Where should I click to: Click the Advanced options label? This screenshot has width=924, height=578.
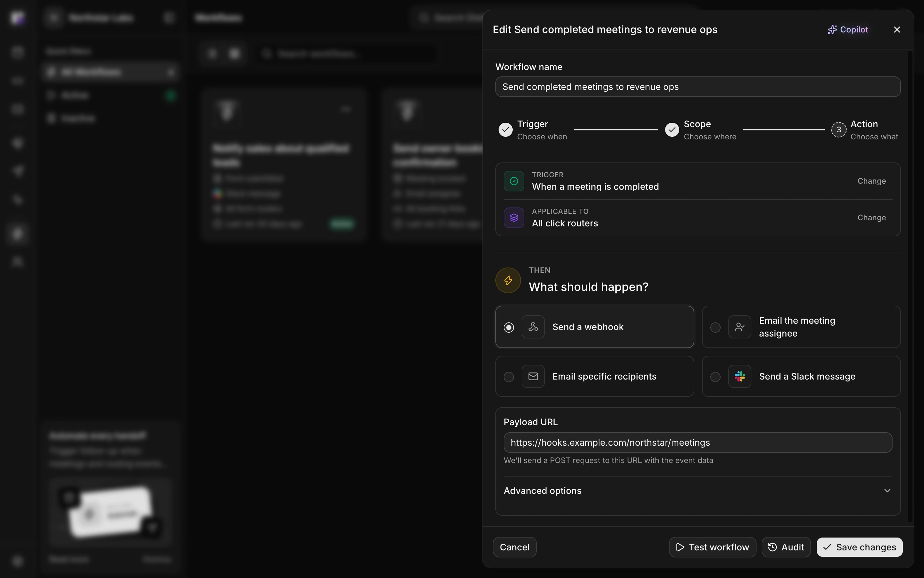542,491
